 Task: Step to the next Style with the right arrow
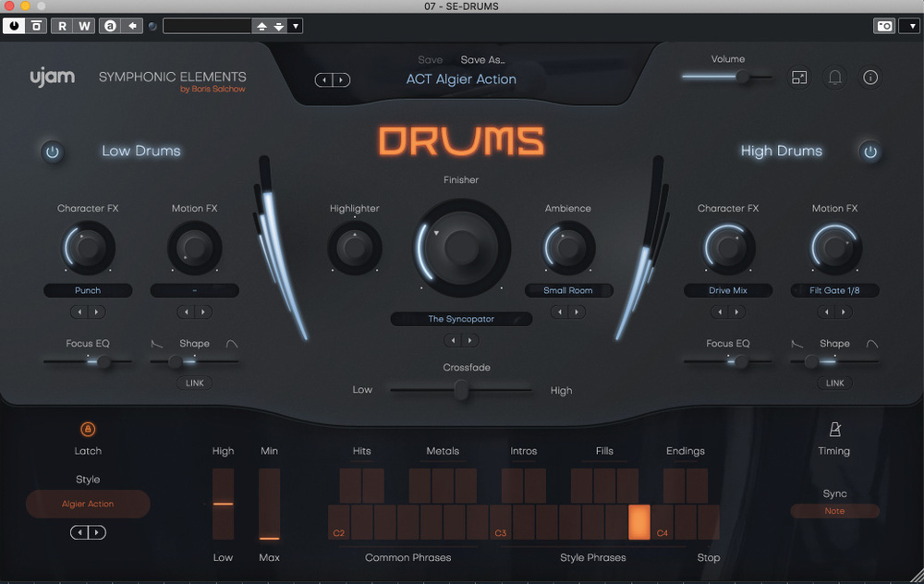[x=97, y=532]
